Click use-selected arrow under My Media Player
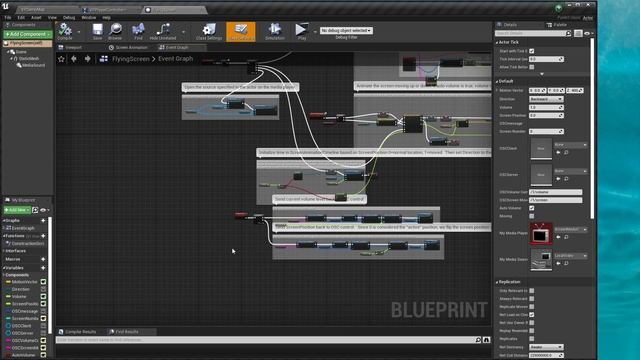The width and height of the screenshot is (640, 360). tap(558, 237)
